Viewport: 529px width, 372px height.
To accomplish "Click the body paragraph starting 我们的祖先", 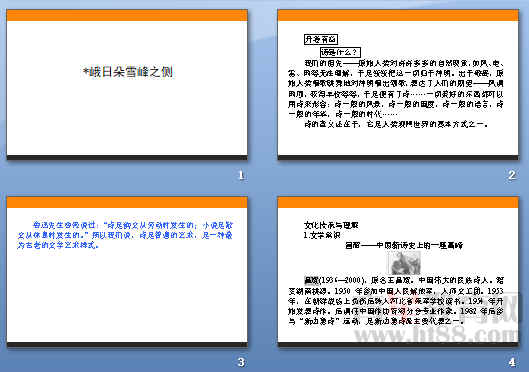I will click(x=396, y=88).
